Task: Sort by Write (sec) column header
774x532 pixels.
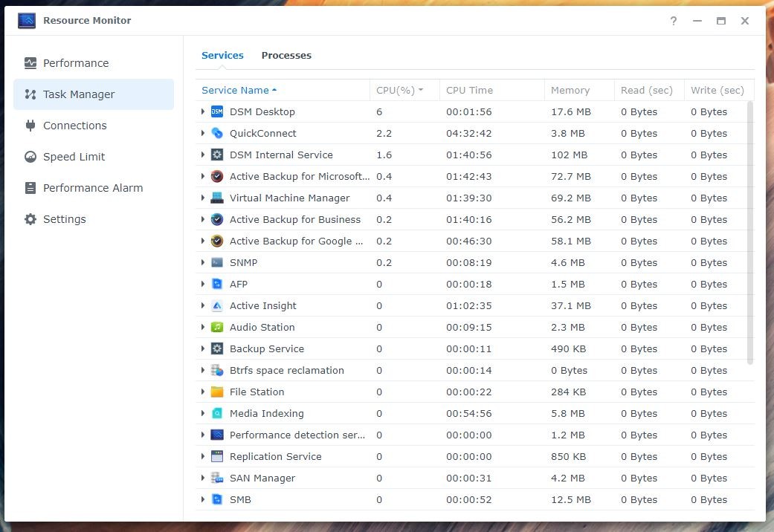Action: tap(719, 91)
